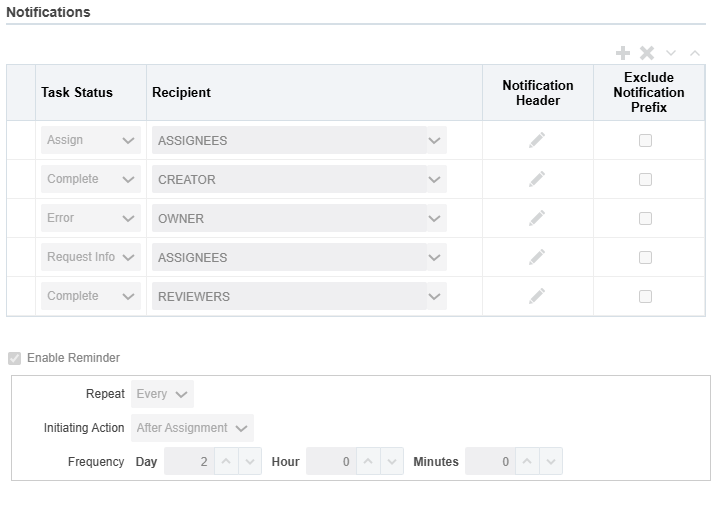Viewport: 721px width, 507px height.
Task: Open the Complete status dropdown in REVIEWERS row
Action: pyautogui.click(x=91, y=296)
